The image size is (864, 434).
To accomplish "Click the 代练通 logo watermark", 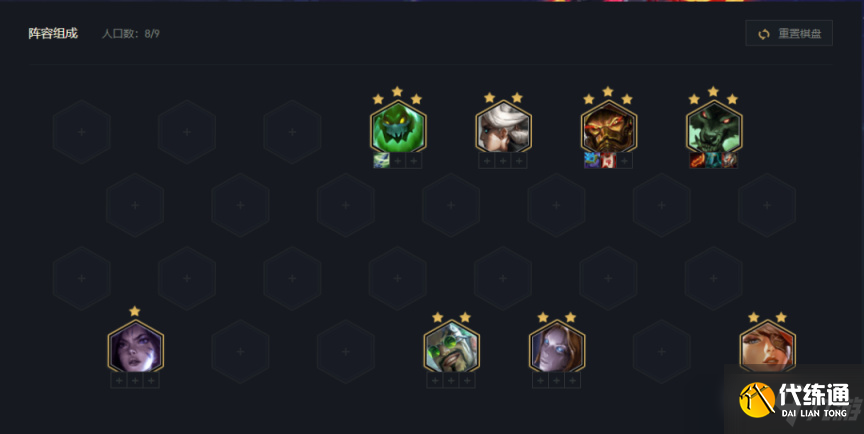I will tap(793, 400).
